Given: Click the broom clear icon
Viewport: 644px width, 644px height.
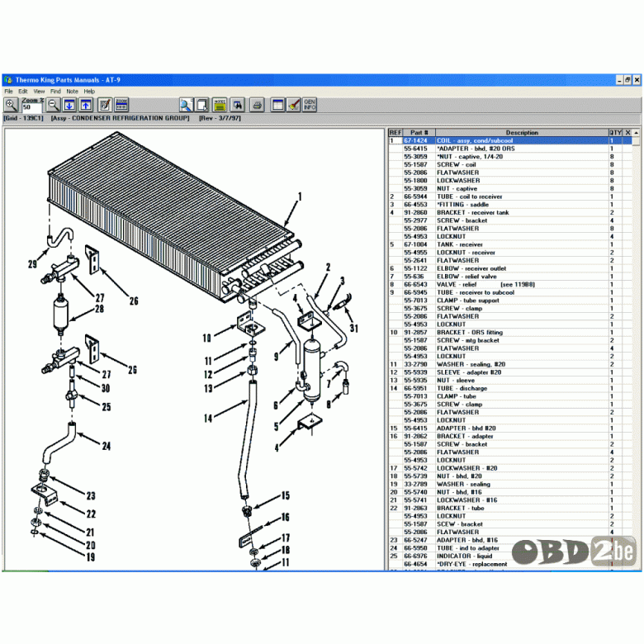Looking at the screenshot, I should pos(294,105).
